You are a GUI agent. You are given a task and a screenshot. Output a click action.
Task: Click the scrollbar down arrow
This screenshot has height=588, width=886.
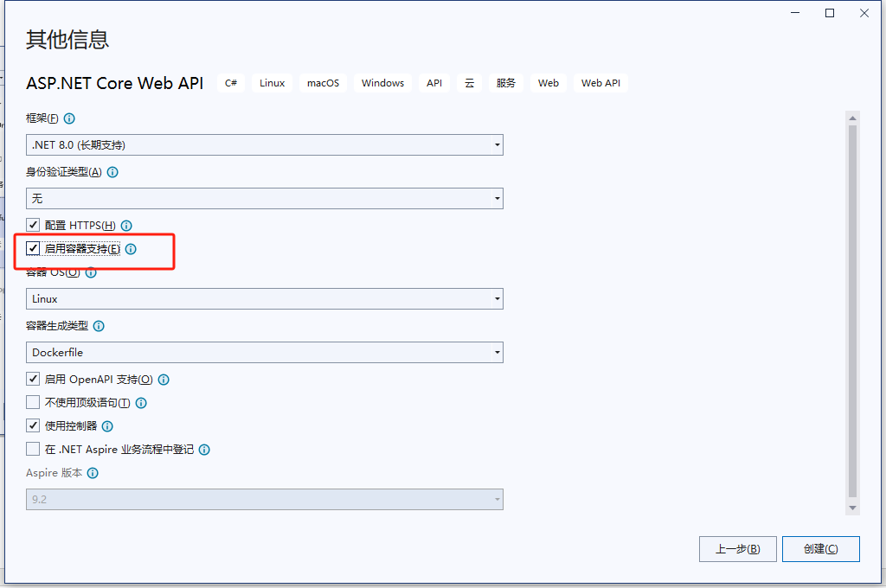[852, 508]
